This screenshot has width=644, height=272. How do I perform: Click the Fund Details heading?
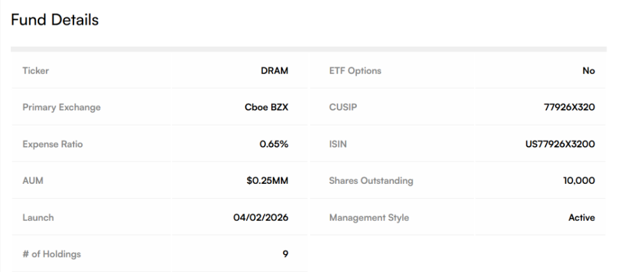(x=55, y=20)
